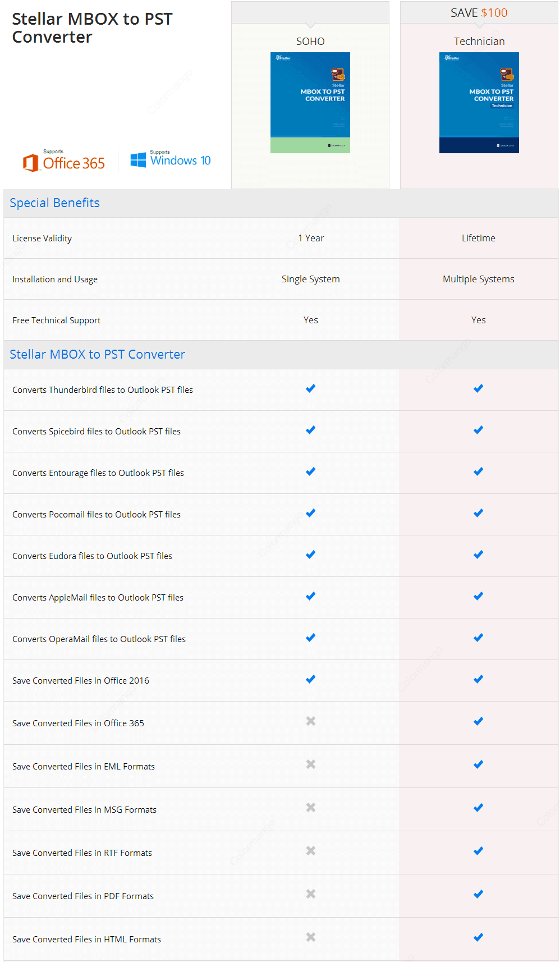Click Technician 'Yes' for Free Technical Support
560x962 pixels.
[x=479, y=320]
